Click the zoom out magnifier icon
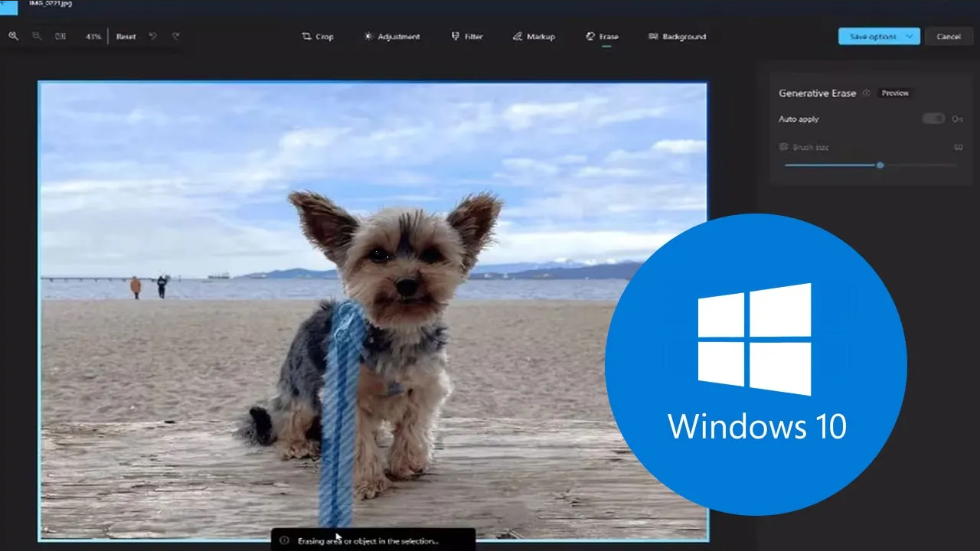 pyautogui.click(x=37, y=36)
